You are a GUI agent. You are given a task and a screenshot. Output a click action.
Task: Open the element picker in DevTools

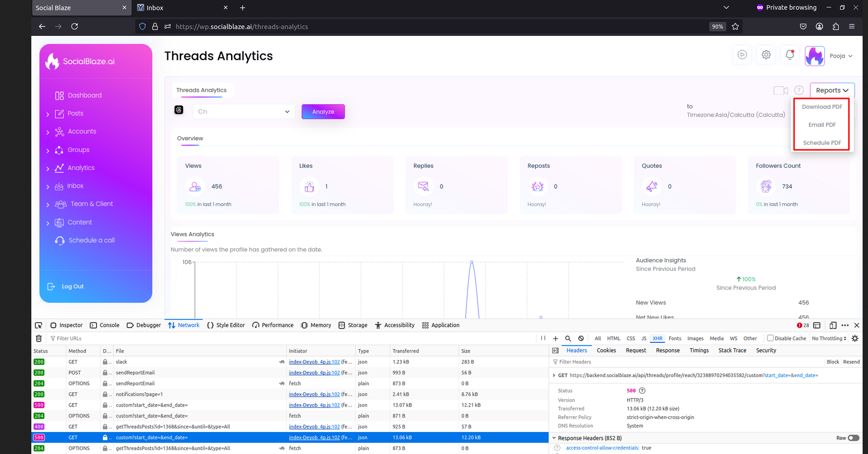[38, 325]
